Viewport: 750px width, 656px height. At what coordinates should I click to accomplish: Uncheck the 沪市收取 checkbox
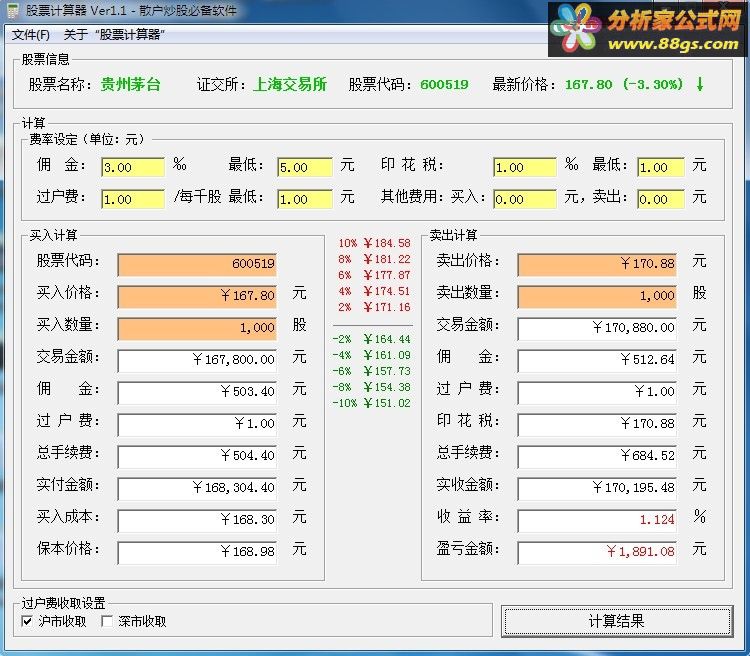click(27, 621)
